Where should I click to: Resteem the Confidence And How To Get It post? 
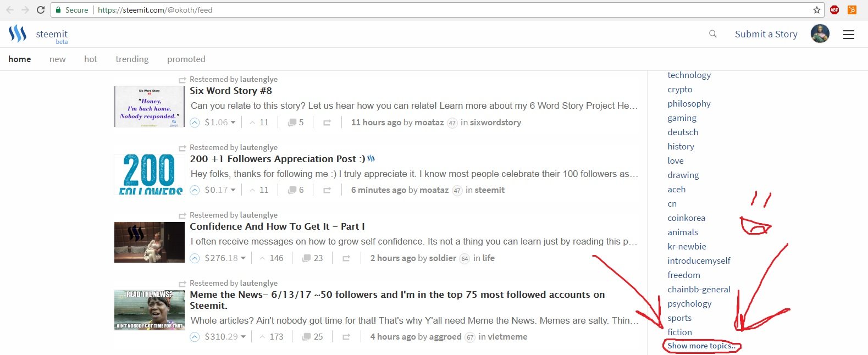(x=346, y=258)
